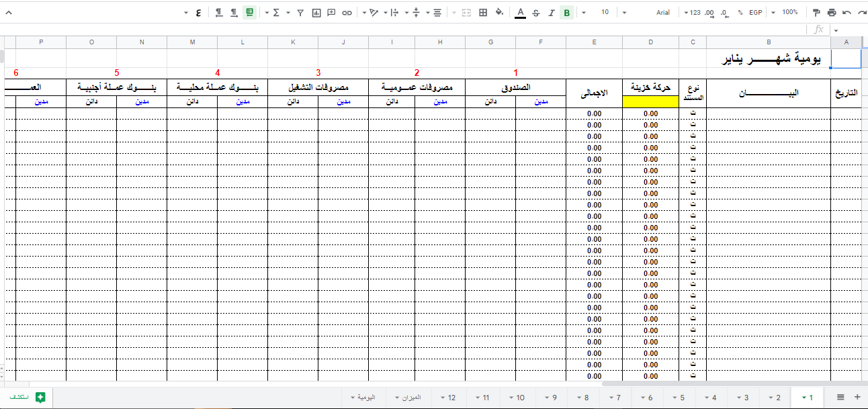Open the text color picker

click(x=519, y=12)
